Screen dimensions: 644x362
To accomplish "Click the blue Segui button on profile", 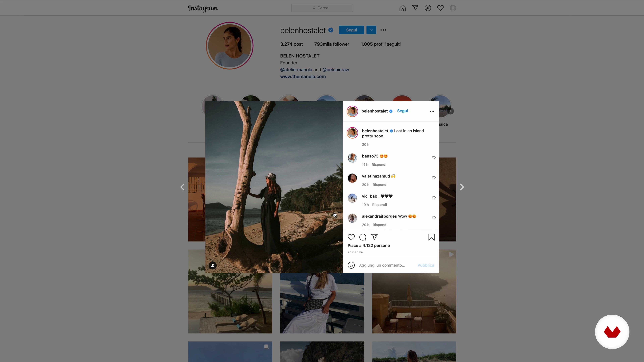I will click(x=351, y=30).
